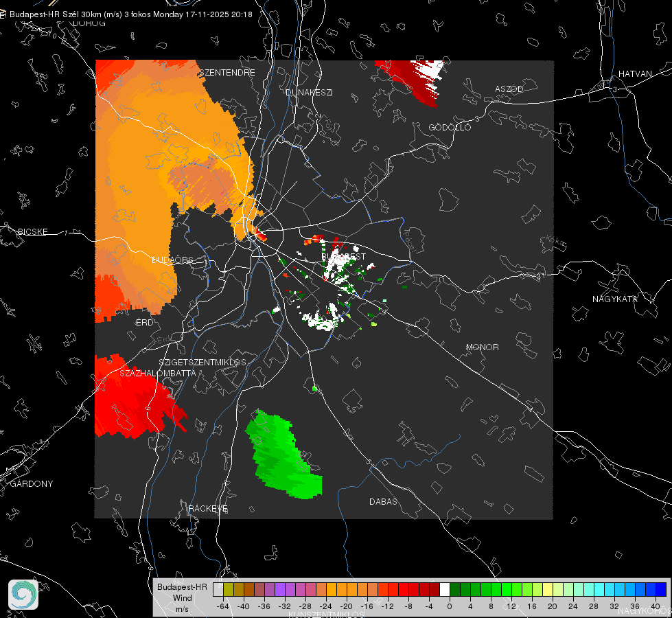Select the SZÁZHALOMBATTA label
Image resolution: width=672 pixels, height=618 pixels.
click(158, 373)
